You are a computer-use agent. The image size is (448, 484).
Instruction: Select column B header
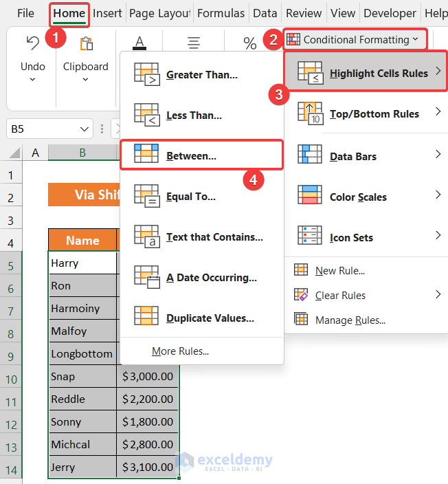(82, 153)
